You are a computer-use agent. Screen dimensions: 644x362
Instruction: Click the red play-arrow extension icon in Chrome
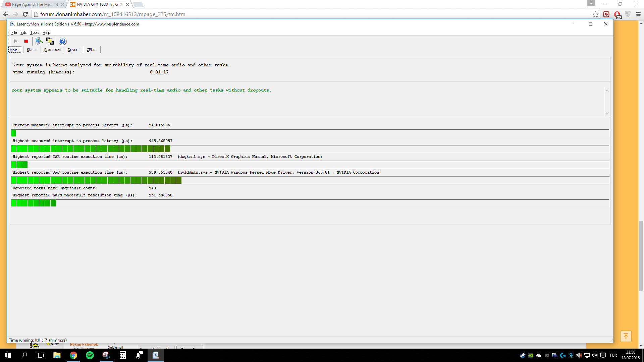[606, 14]
